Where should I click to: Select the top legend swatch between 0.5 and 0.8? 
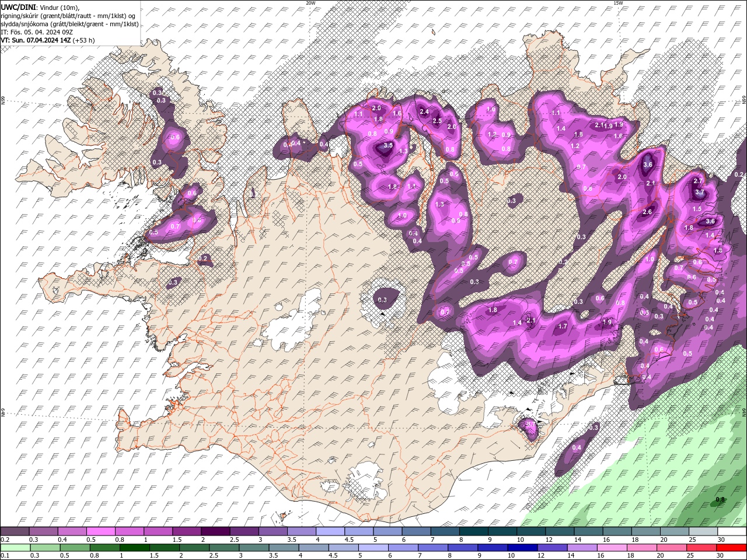[x=100, y=531]
